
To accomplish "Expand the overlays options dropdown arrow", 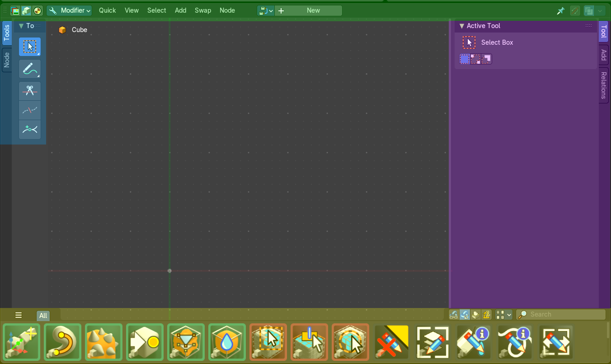I will [x=600, y=11].
